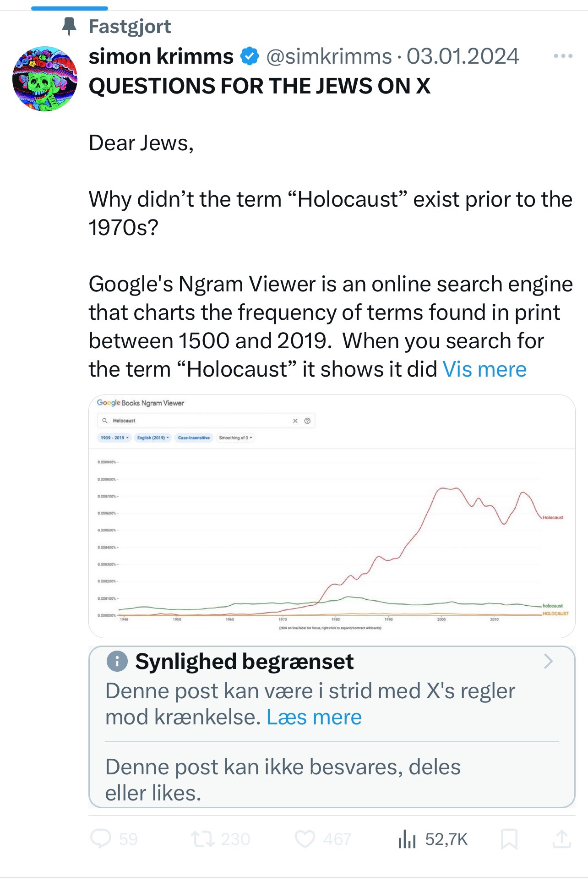Click the Vis mere link
The width and height of the screenshot is (588, 882).
[x=485, y=369]
